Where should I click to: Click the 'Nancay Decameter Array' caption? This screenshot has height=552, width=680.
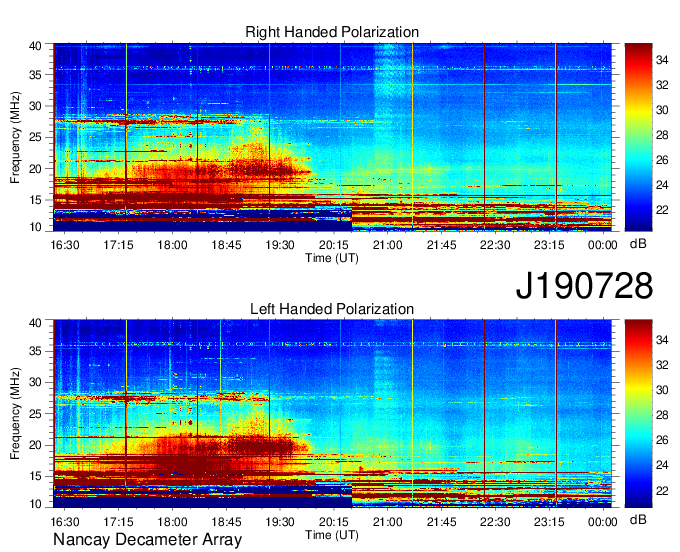tap(147, 540)
